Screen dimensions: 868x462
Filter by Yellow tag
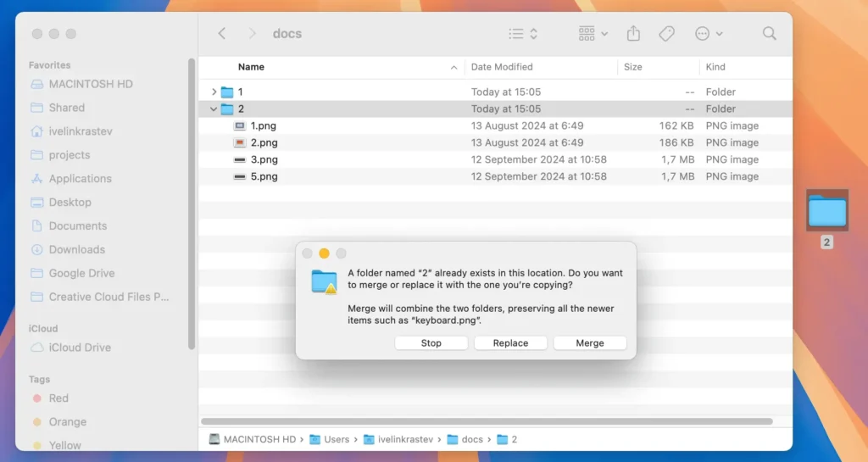point(64,445)
